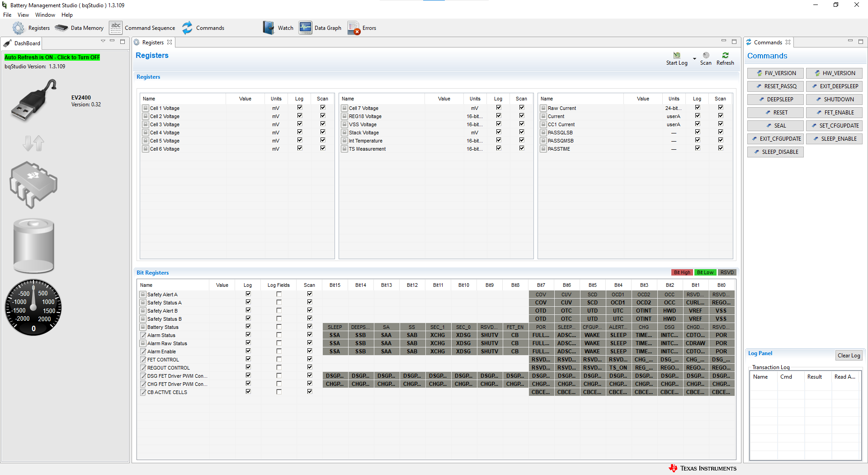Open the File menu
This screenshot has width=868, height=475.
pyautogui.click(x=7, y=15)
